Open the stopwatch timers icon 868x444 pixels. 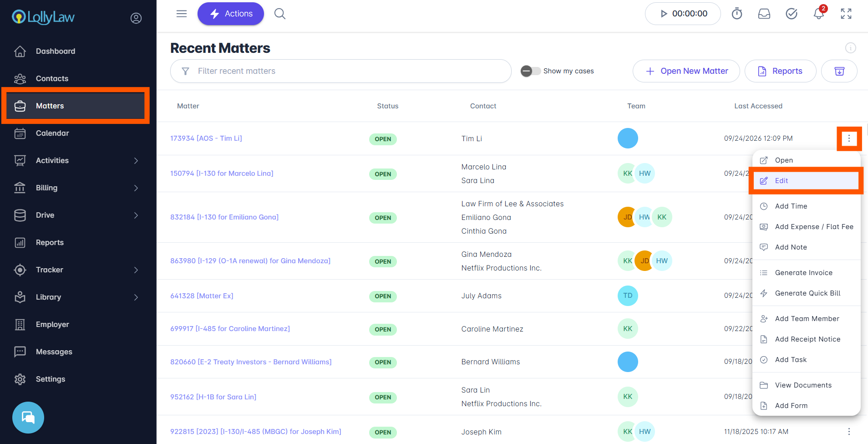pyautogui.click(x=737, y=14)
